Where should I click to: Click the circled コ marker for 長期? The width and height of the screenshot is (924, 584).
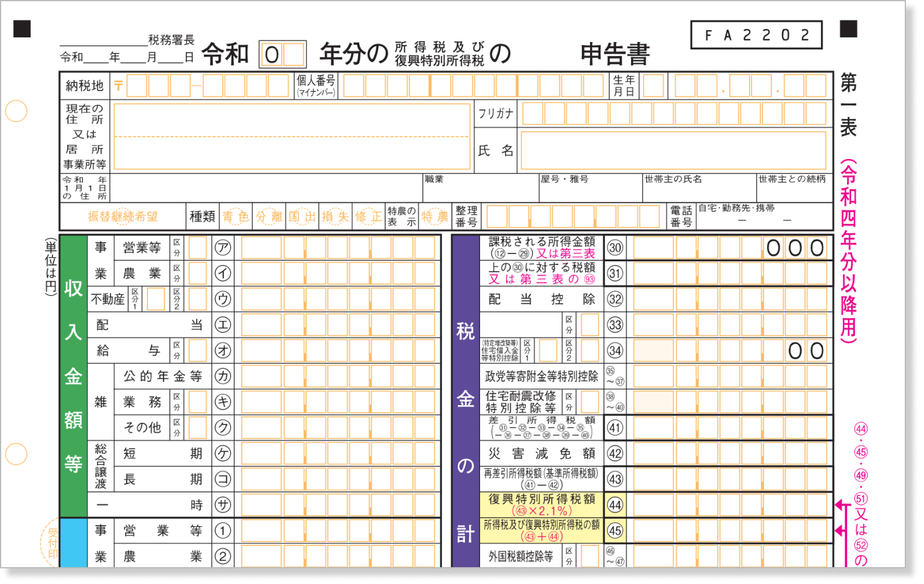tap(223, 479)
